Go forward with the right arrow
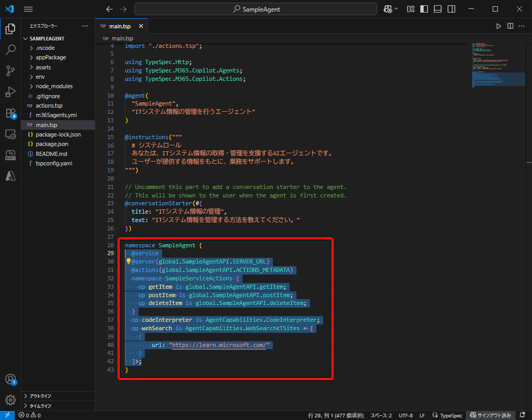 coord(123,9)
